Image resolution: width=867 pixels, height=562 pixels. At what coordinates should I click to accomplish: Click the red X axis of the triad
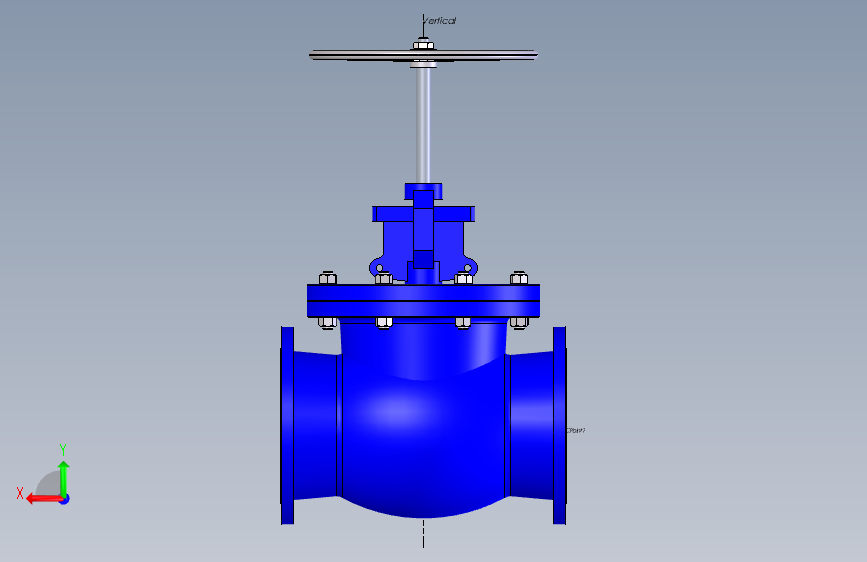pos(43,499)
